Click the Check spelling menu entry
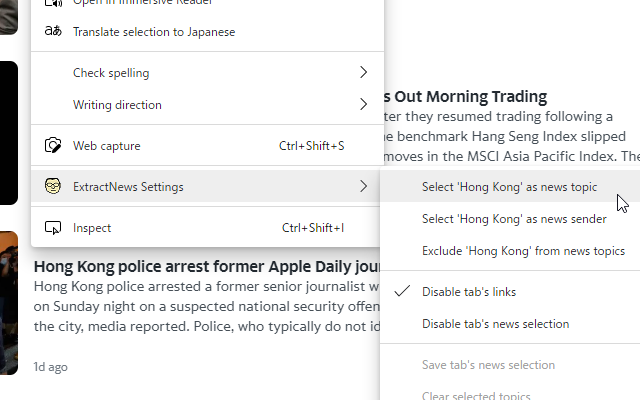The height and width of the screenshot is (400, 640). 111,73
